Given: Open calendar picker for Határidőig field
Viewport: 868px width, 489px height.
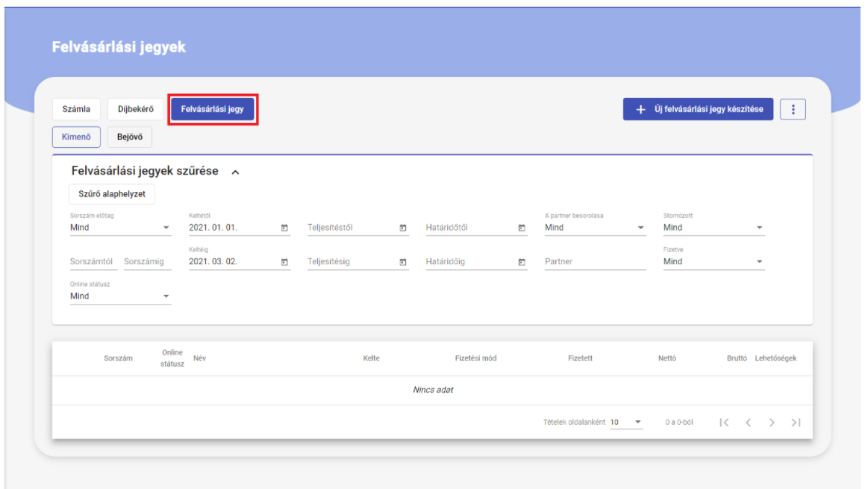Looking at the screenshot, I should [522, 262].
